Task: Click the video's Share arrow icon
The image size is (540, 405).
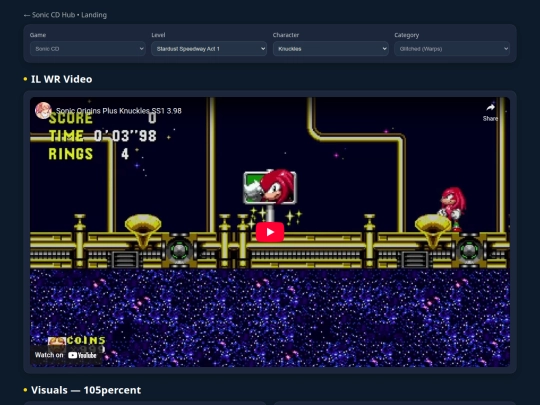Action: pyautogui.click(x=490, y=108)
